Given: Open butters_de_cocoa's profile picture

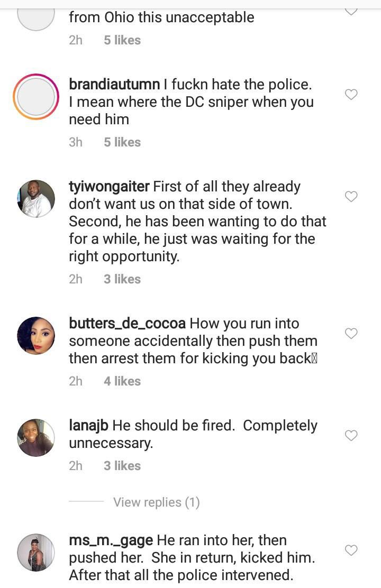Looking at the screenshot, I should click(36, 336).
